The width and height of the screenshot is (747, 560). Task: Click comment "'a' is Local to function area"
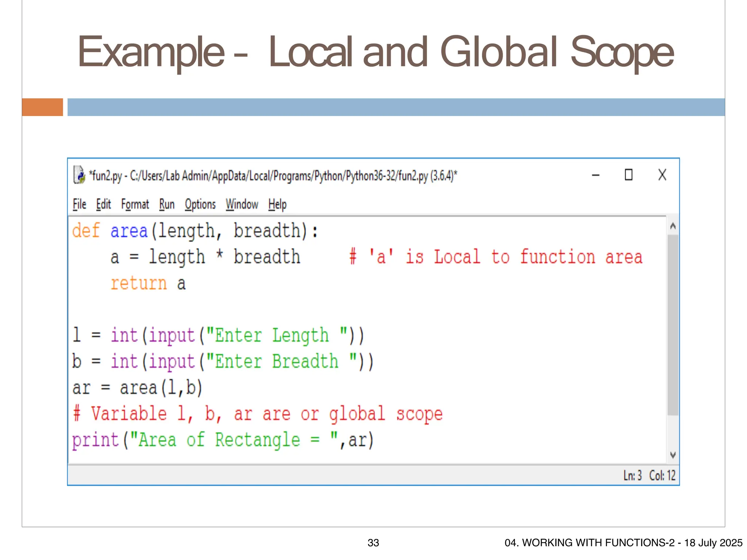point(495,257)
